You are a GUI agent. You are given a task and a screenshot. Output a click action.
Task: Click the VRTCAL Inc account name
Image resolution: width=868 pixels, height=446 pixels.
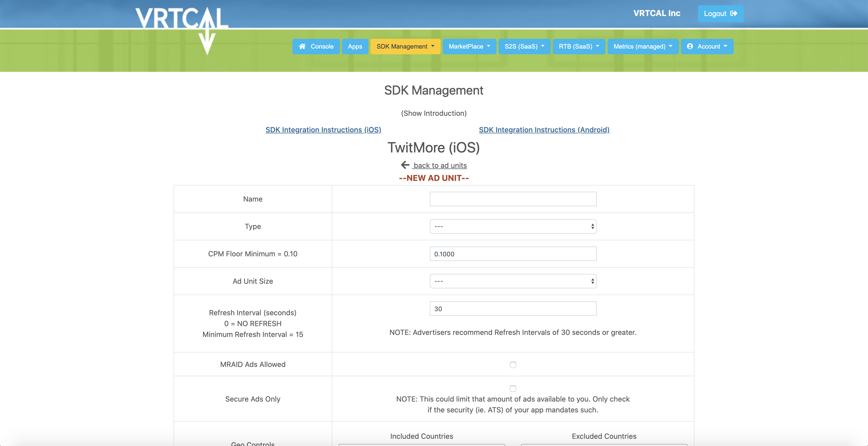tap(657, 13)
